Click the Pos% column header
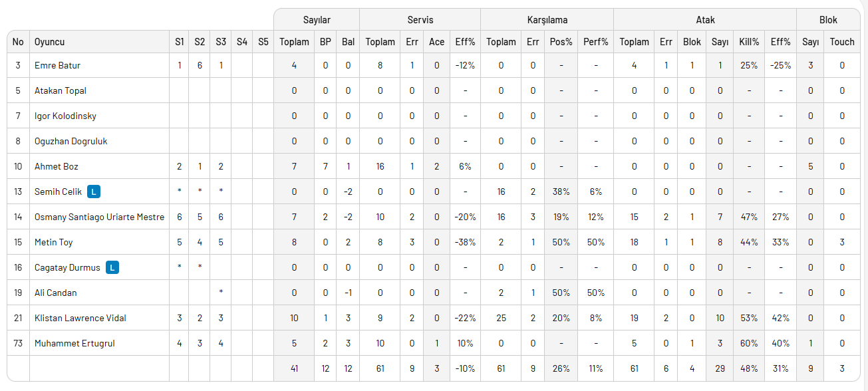 [561, 42]
